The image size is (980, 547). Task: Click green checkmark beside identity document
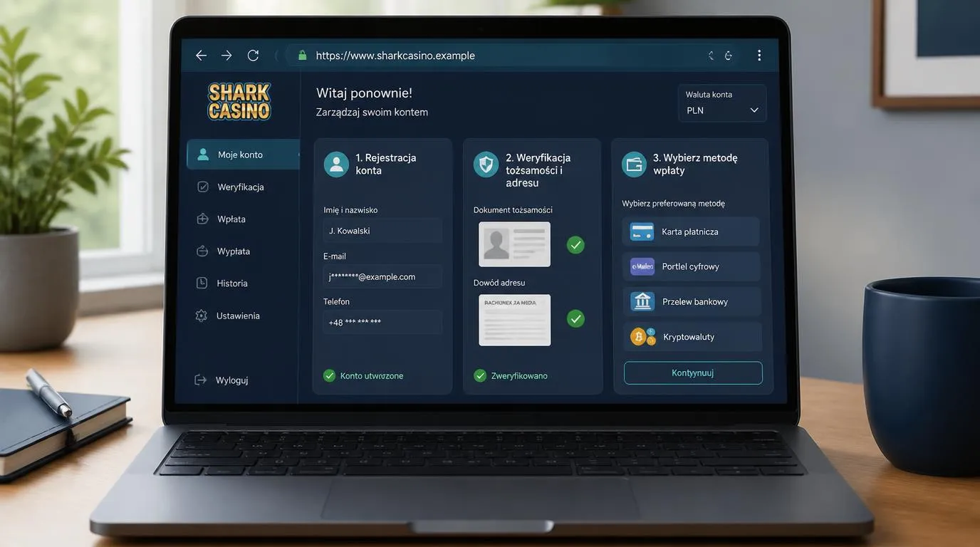575,245
